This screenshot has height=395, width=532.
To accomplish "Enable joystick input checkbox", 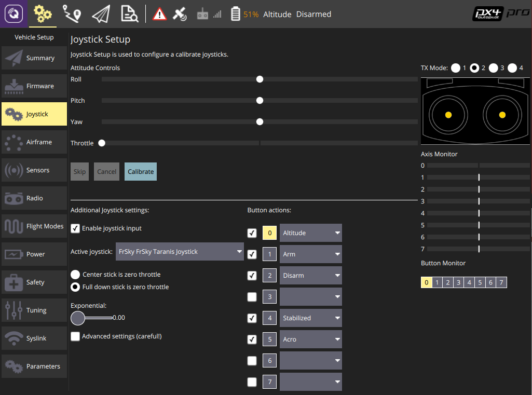I will click(75, 228).
